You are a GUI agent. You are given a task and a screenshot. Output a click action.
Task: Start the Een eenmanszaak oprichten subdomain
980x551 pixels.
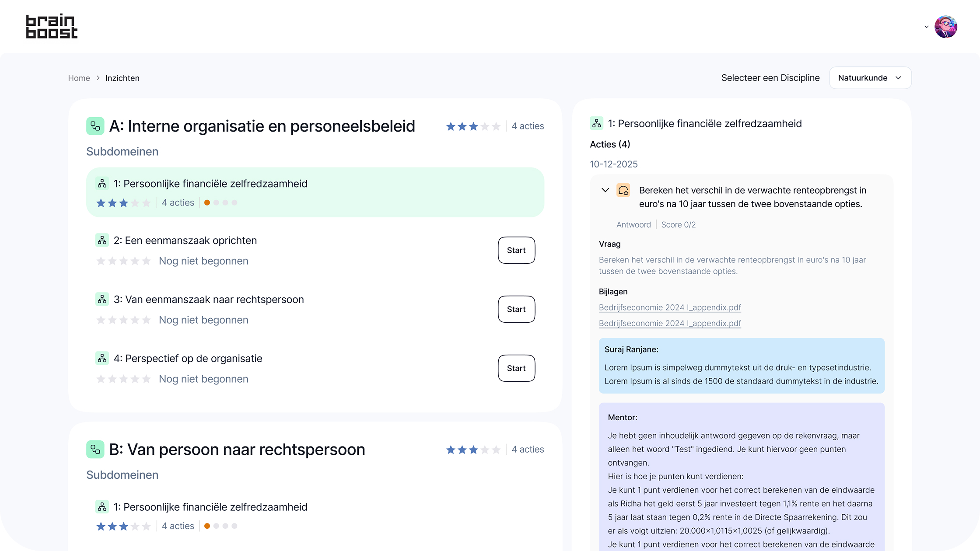(516, 250)
